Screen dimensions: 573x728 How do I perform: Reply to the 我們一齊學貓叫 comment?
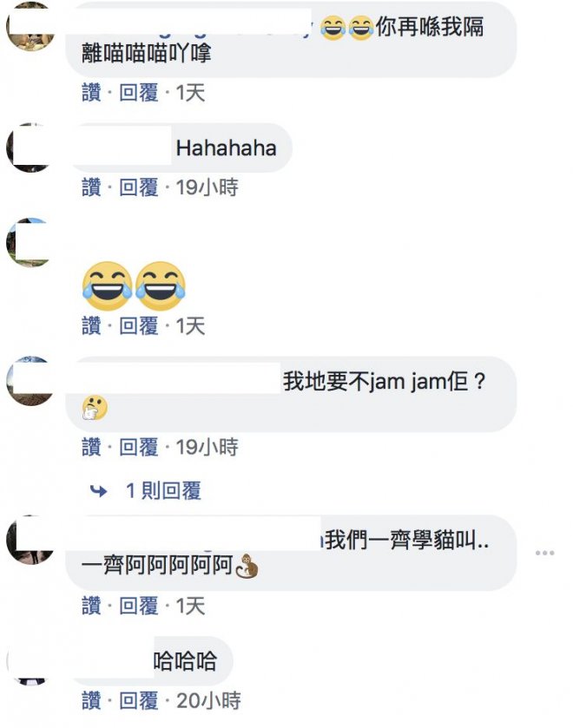(x=139, y=606)
